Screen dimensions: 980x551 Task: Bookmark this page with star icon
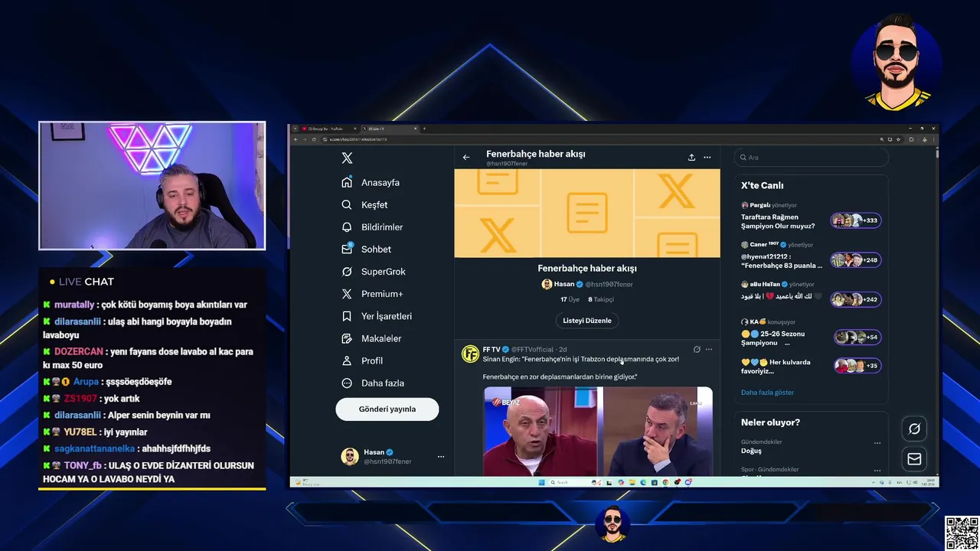(898, 139)
